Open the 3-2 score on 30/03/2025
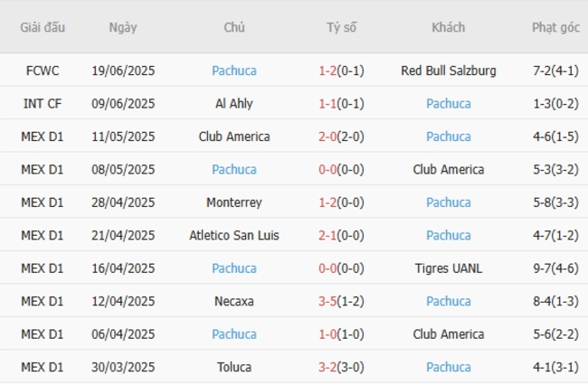588x385 pixels. 327,368
